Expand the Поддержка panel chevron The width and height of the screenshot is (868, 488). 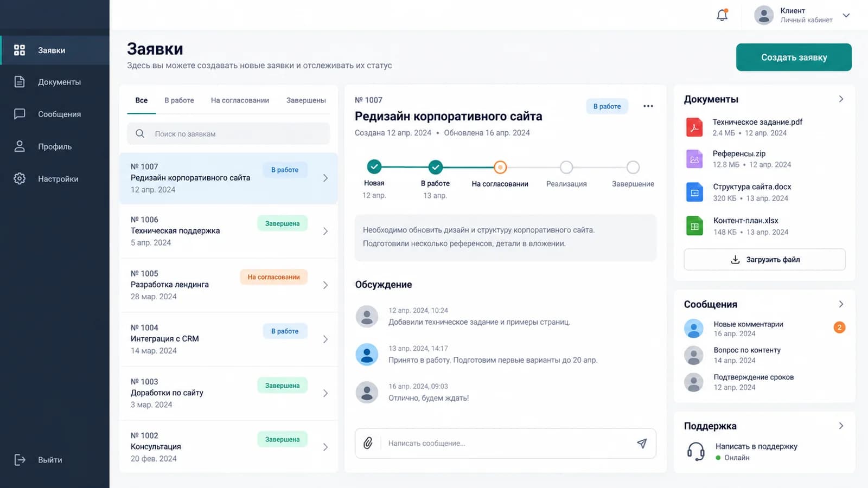pyautogui.click(x=841, y=426)
